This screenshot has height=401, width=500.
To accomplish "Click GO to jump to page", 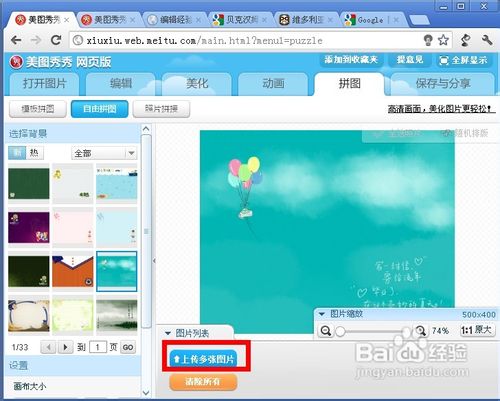I will [x=128, y=347].
